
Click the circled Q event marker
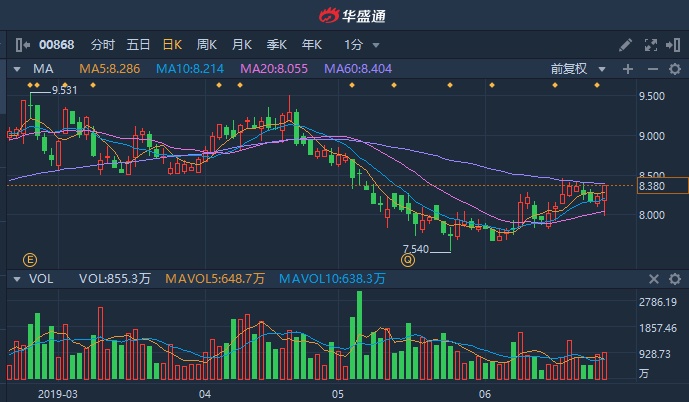tap(408, 260)
